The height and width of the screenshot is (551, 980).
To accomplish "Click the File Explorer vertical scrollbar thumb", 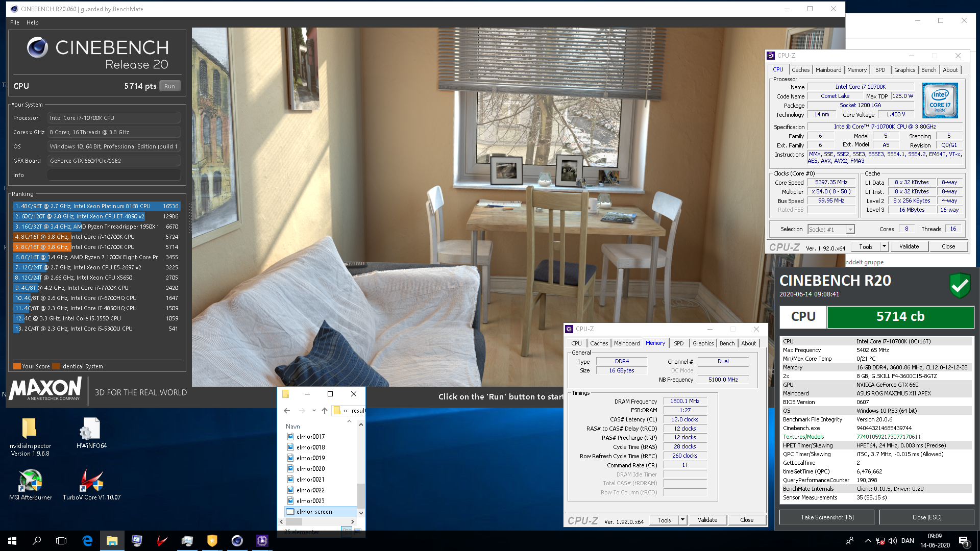I will (361, 496).
